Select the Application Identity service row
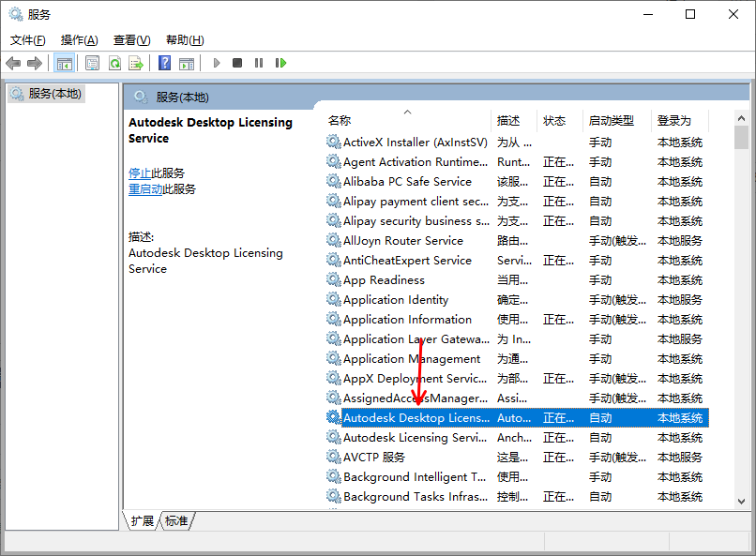 [x=395, y=300]
